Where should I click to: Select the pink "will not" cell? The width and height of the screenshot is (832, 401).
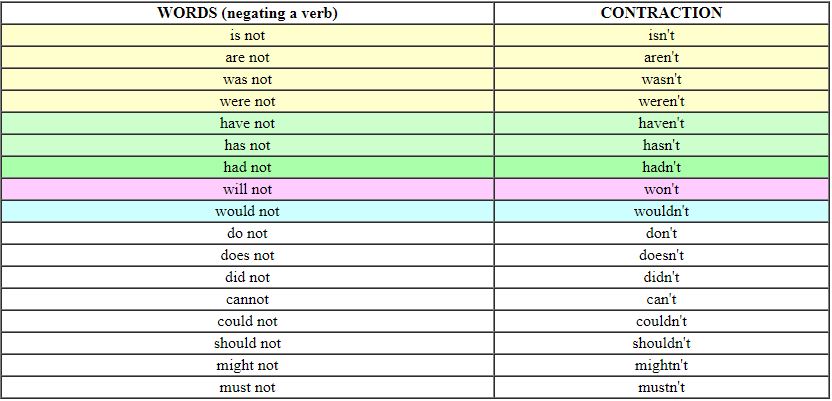247,189
